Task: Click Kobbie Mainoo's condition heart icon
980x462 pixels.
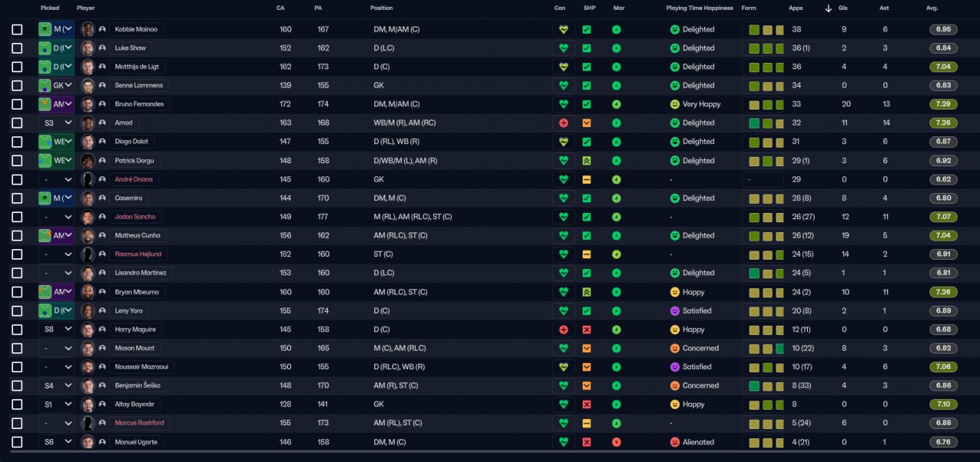Action: (563, 29)
